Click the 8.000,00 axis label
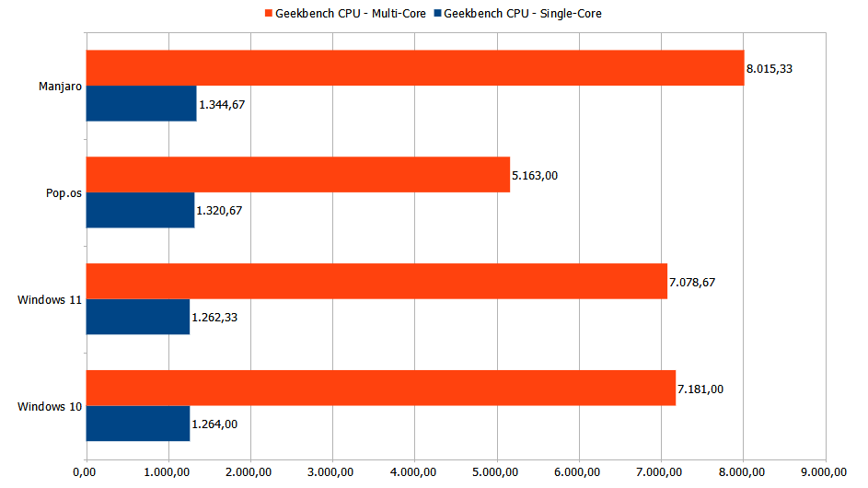Viewport: 868px width, 488px height. point(742,472)
